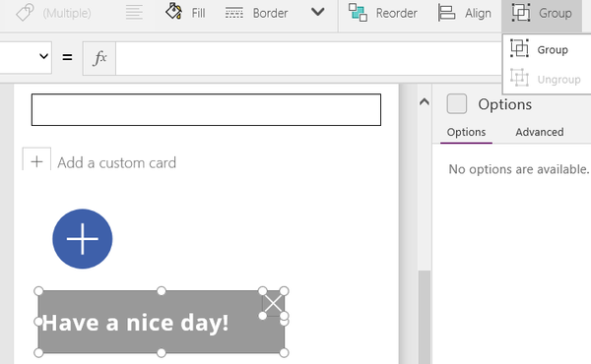591x364 pixels.
Task: Choose Ungroup from the dropdown menu
Action: click(x=547, y=79)
